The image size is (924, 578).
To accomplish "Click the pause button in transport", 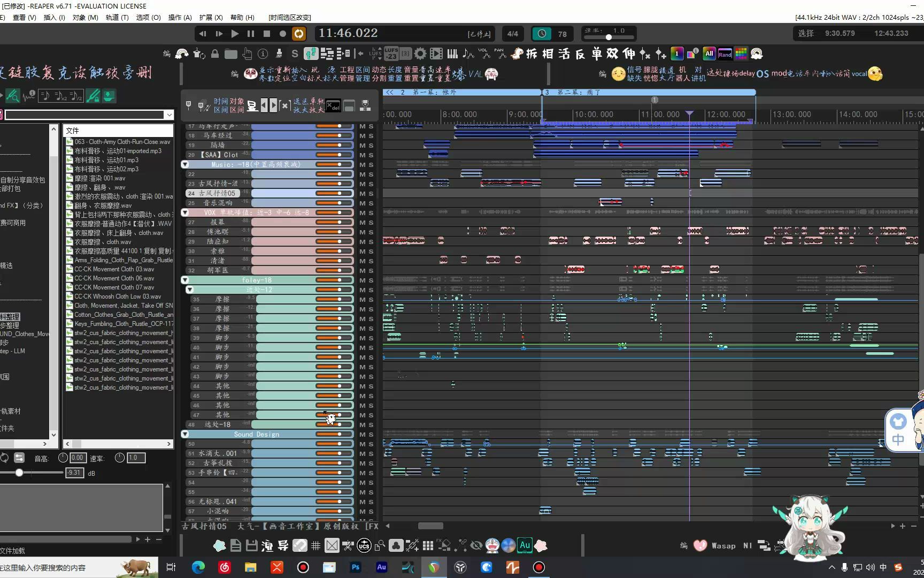I will point(251,34).
